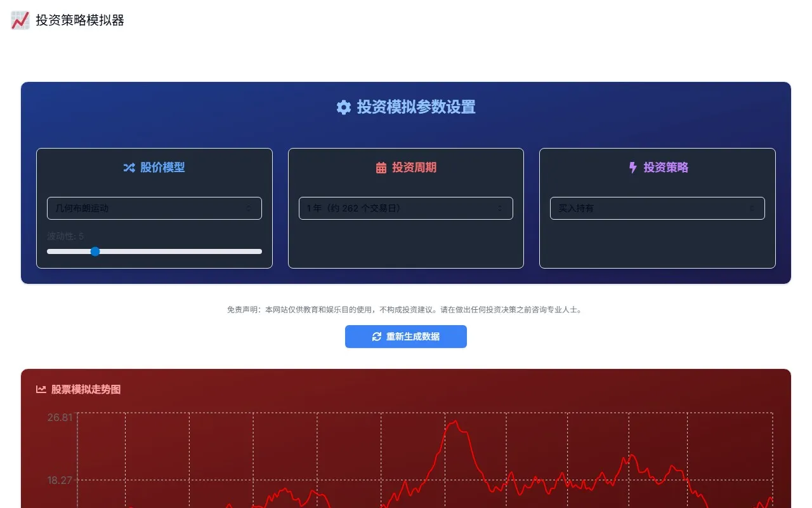Click the 投资策略模拟器 title text
The height and width of the screenshot is (508, 812).
click(78, 20)
